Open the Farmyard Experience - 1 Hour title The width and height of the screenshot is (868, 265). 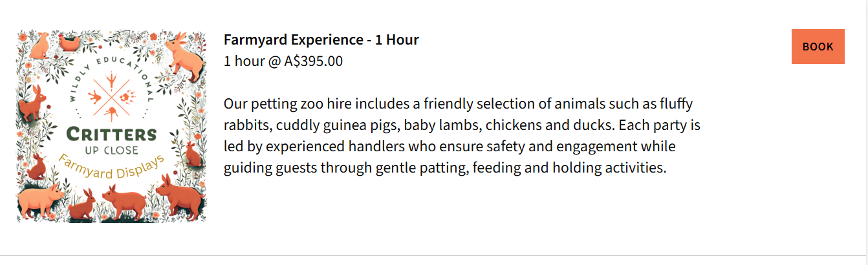tap(321, 39)
